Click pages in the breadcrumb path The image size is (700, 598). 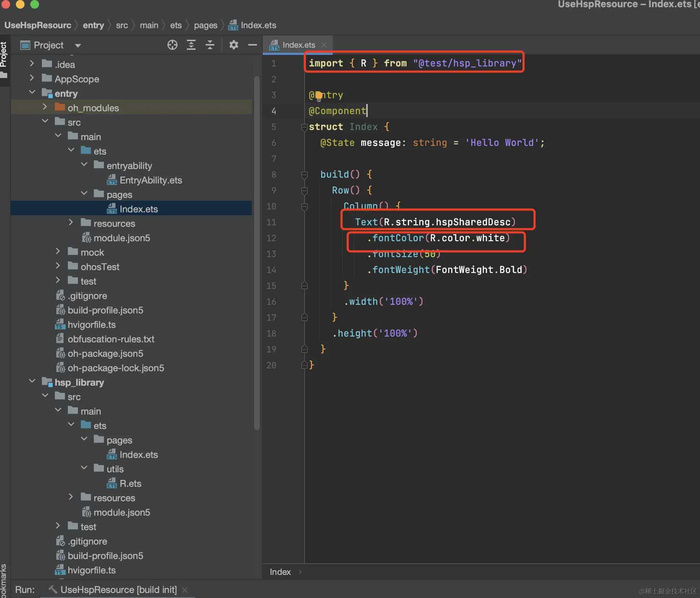click(206, 25)
